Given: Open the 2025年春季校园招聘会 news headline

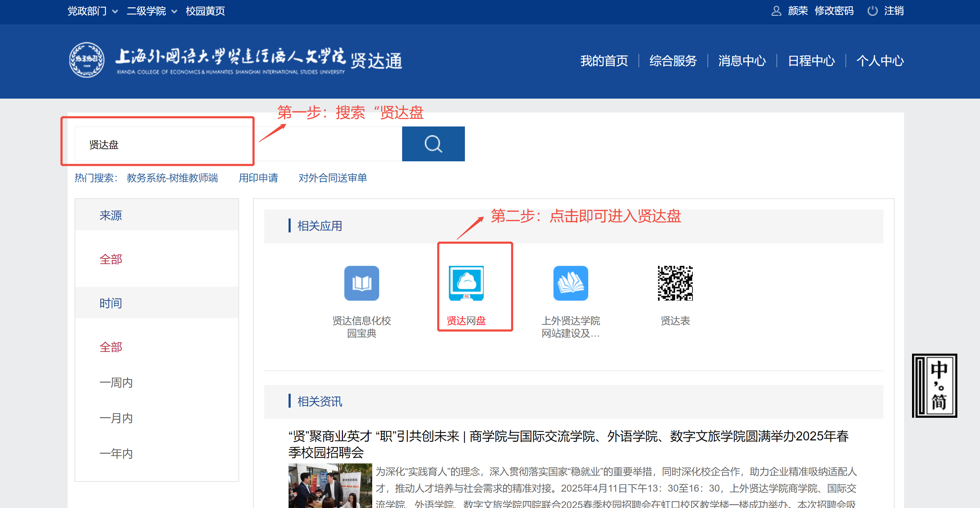Looking at the screenshot, I should coord(568,444).
